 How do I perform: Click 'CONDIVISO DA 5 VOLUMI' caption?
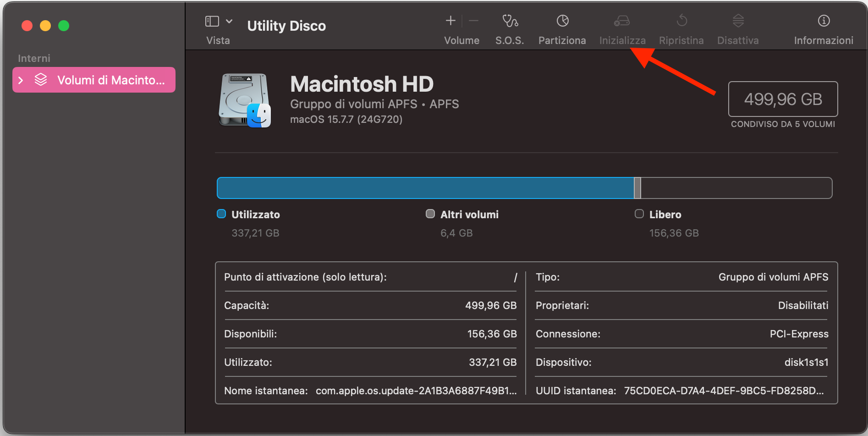coord(783,124)
